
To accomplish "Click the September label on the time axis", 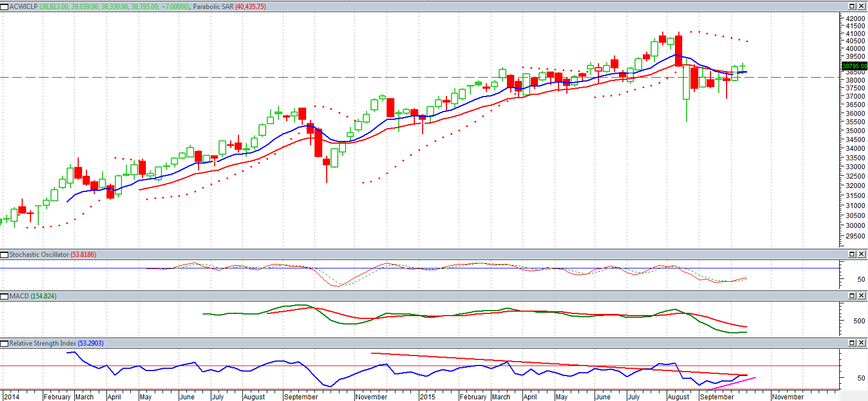I will coord(301,397).
